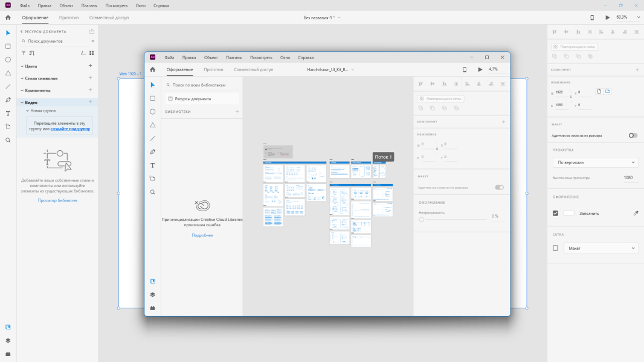Start desktop preview in the front window

(x=480, y=70)
